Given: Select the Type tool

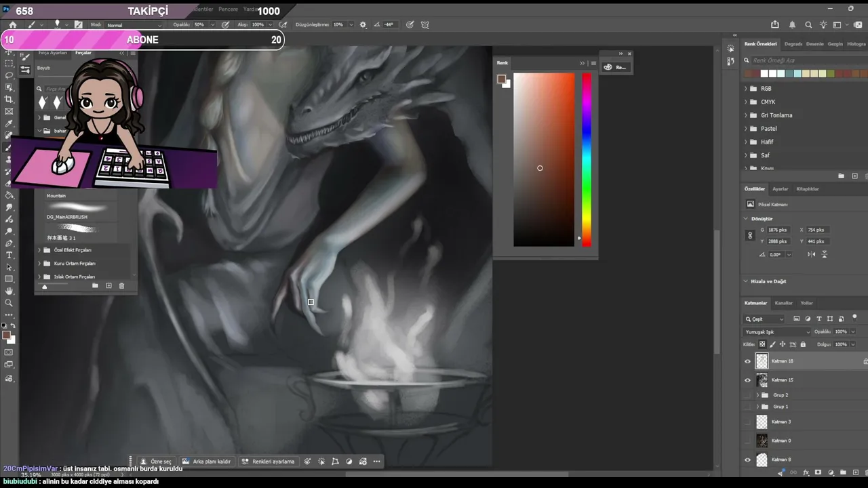Looking at the screenshot, I should tap(9, 255).
